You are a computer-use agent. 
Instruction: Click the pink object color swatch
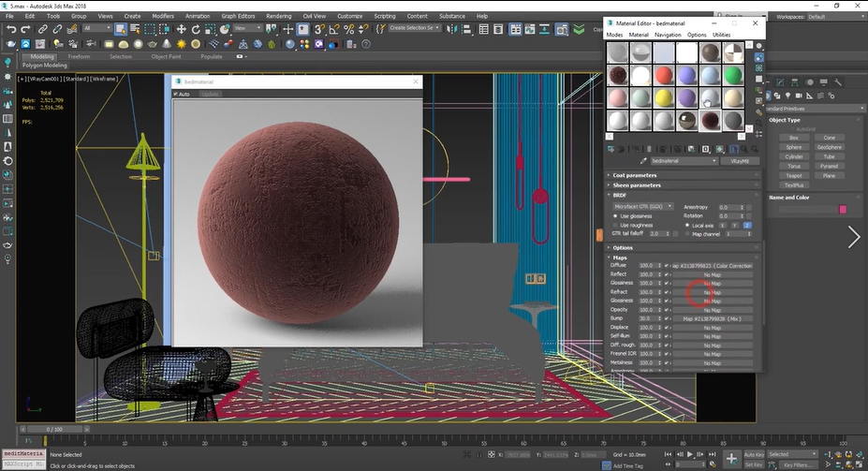coord(843,209)
